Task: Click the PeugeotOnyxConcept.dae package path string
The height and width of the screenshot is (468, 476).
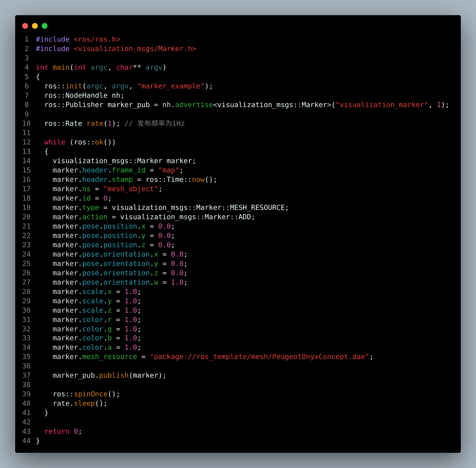Action: pyautogui.click(x=259, y=357)
